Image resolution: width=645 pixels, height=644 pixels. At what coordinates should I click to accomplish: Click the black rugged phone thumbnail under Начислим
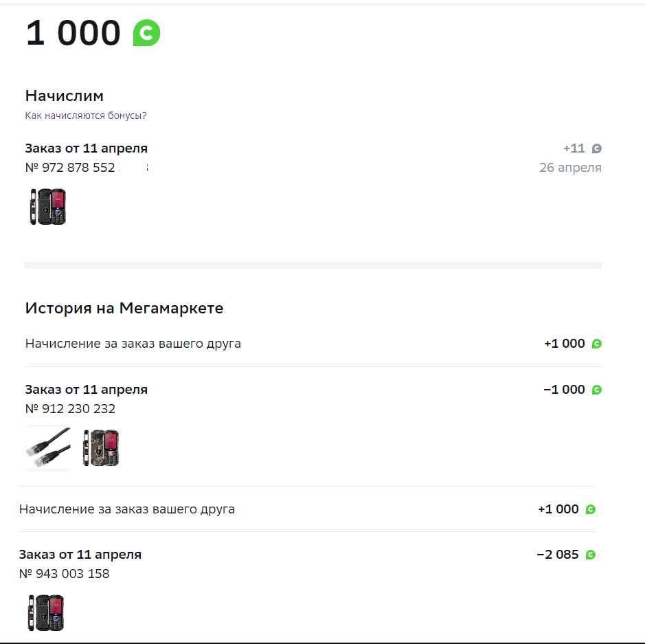(x=47, y=207)
